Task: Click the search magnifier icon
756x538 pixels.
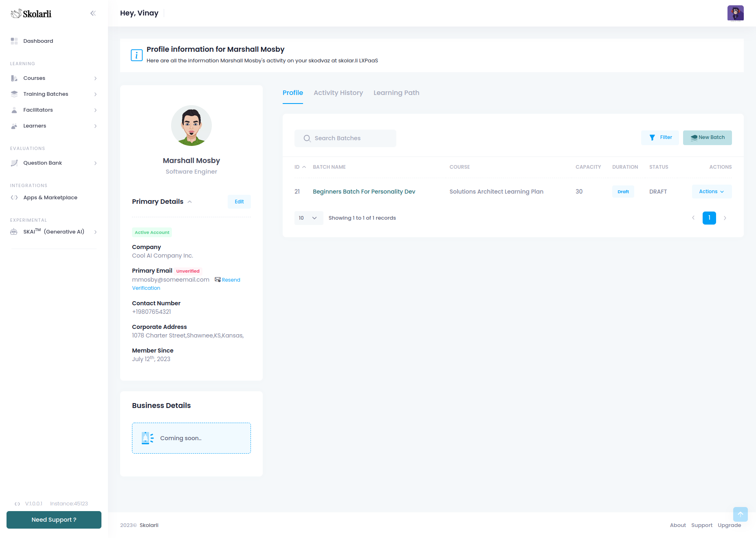Action: (x=307, y=139)
